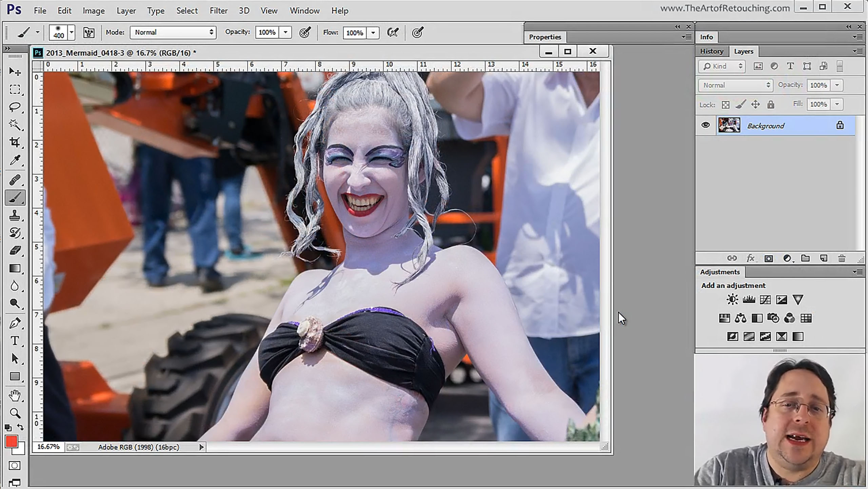Select the Lasso tool
The height and width of the screenshot is (489, 868).
tap(15, 107)
